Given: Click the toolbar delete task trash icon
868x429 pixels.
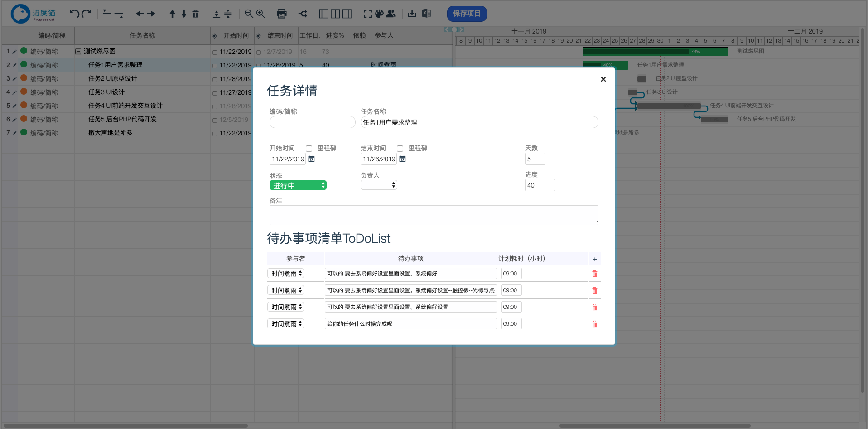Looking at the screenshot, I should click(x=196, y=14).
